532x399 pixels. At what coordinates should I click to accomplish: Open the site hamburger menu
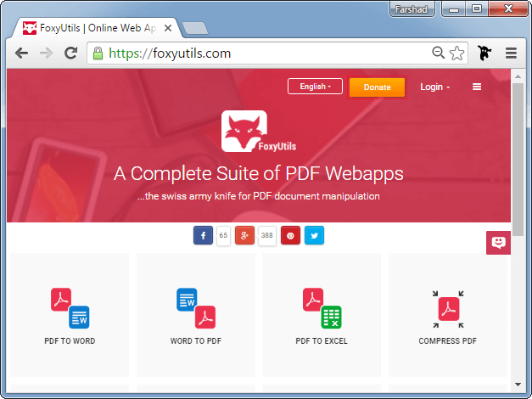pyautogui.click(x=477, y=87)
